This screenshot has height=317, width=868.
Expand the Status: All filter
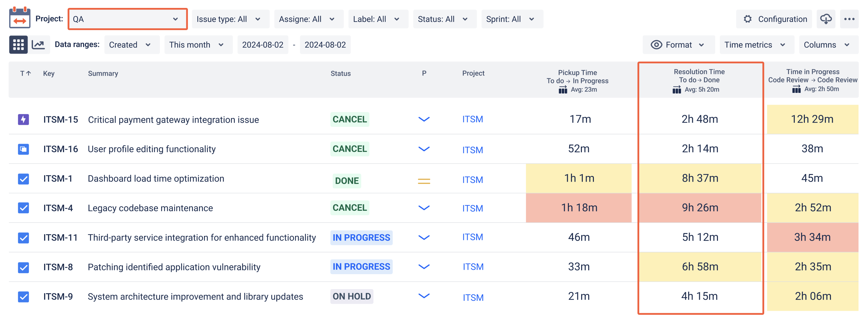444,19
